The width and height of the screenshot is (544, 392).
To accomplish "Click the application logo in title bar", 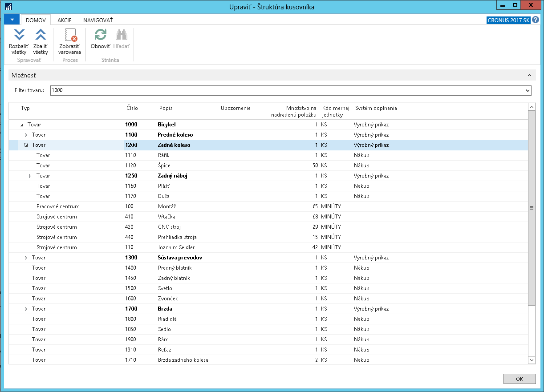I will (8, 6).
